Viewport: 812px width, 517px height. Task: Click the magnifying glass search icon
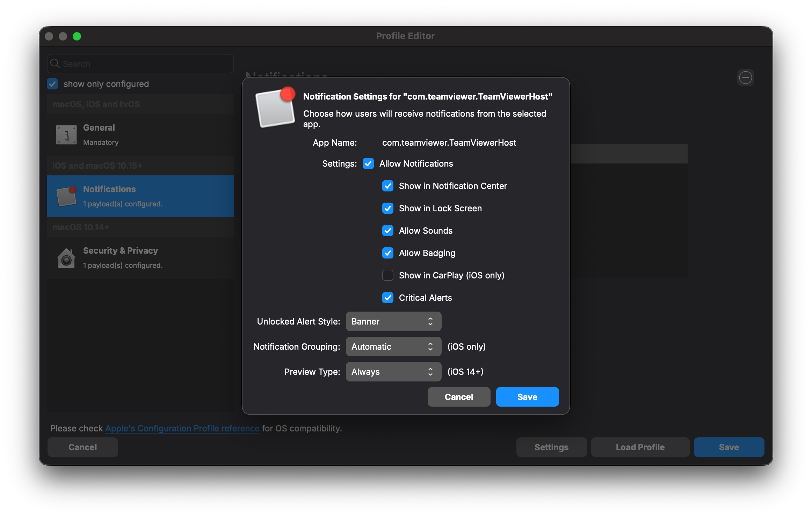tap(55, 64)
